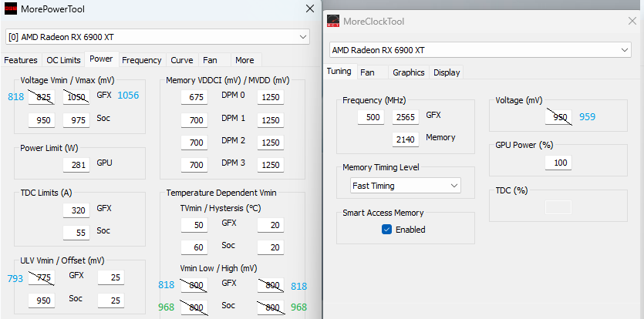Click DPM 3 VDDCI field 700

pyautogui.click(x=194, y=165)
